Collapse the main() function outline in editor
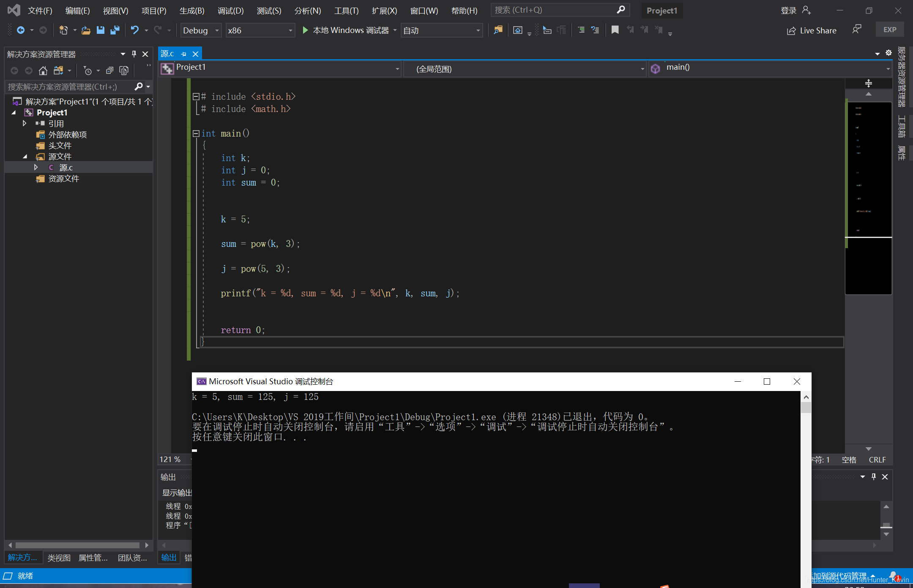The width and height of the screenshot is (913, 588). click(x=196, y=134)
